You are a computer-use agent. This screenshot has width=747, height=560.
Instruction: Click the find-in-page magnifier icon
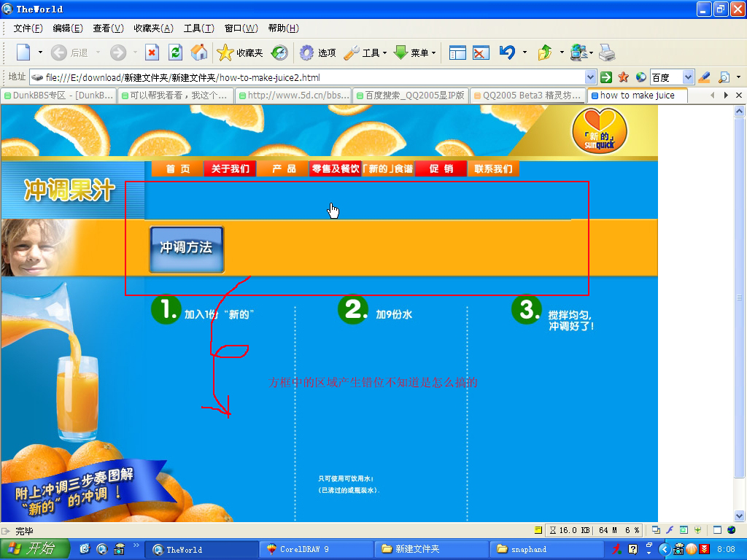click(724, 77)
